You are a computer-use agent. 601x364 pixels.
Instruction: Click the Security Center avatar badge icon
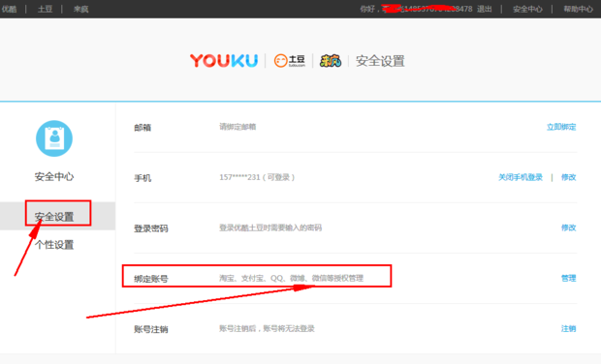point(54,138)
